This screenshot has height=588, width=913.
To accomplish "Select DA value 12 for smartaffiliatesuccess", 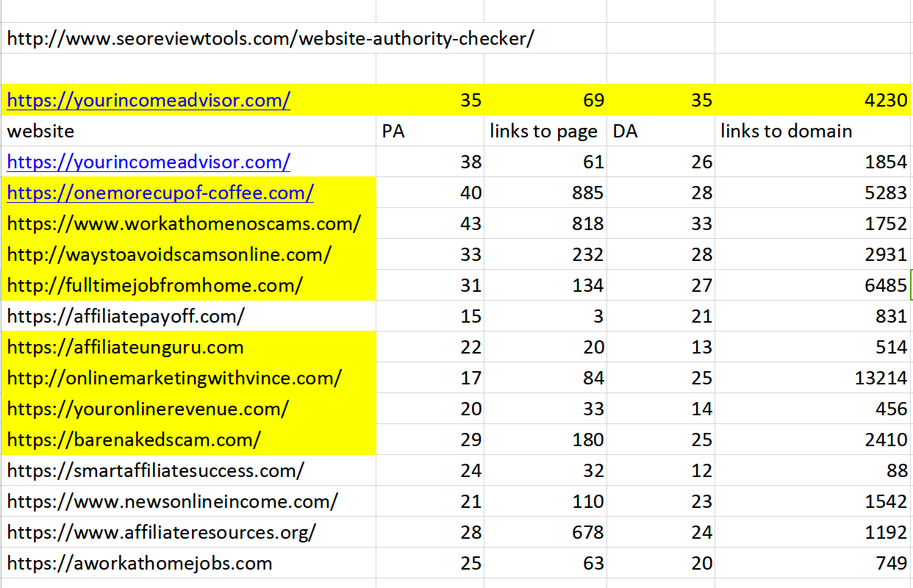I will click(x=661, y=470).
